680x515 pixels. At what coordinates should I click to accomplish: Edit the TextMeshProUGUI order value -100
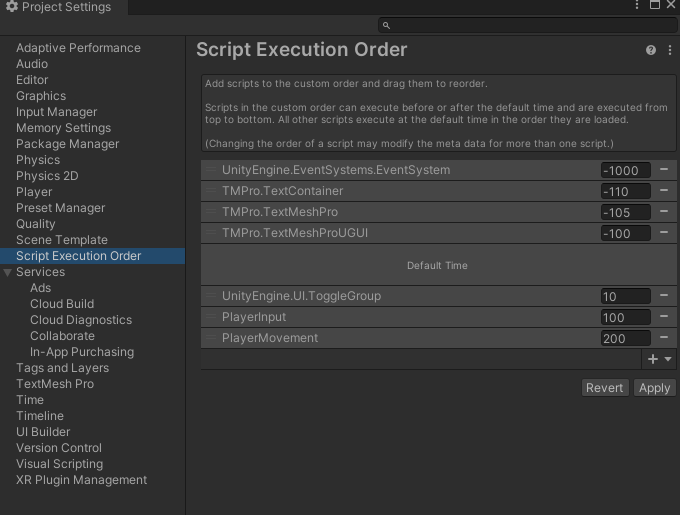[625, 233]
